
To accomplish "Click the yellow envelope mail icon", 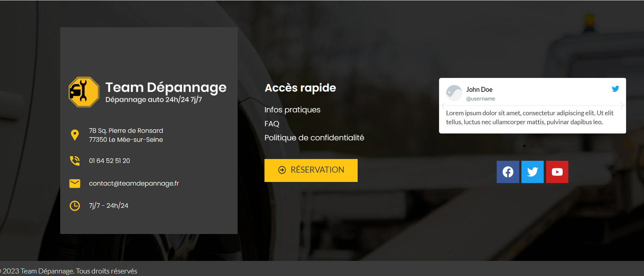I will pos(75,183).
